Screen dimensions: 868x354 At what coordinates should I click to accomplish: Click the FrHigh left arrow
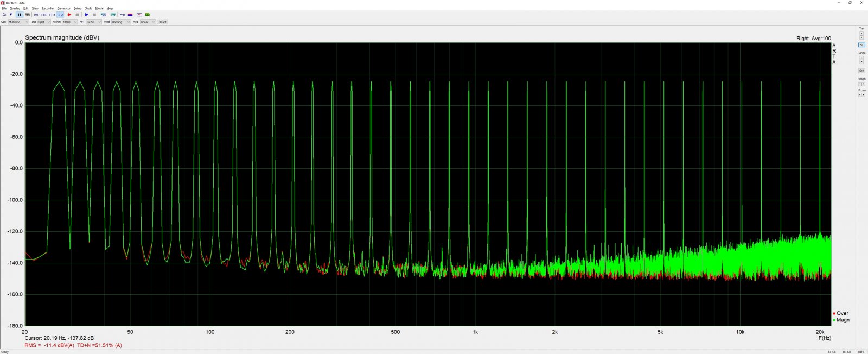(x=860, y=84)
